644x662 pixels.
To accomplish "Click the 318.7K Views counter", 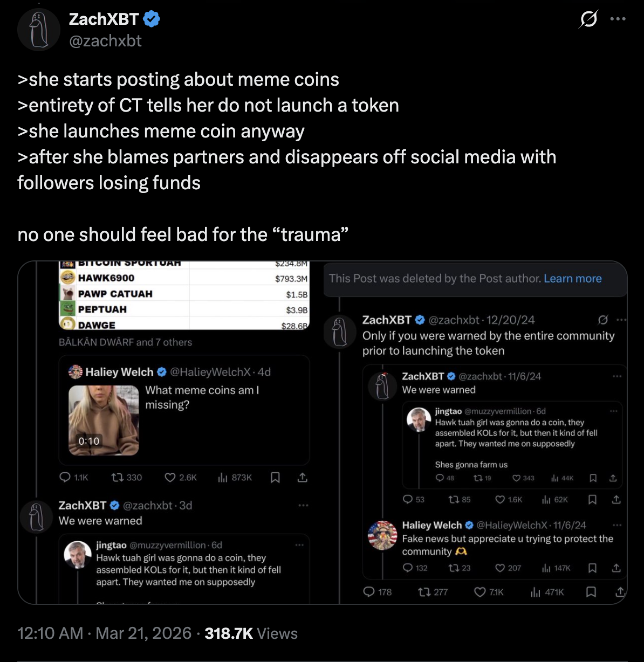I will [229, 633].
